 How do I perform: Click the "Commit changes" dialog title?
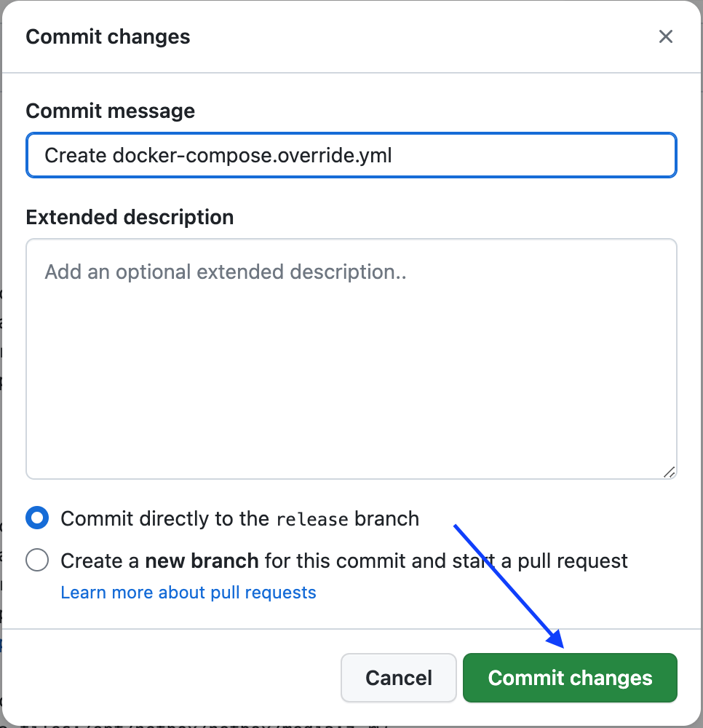pyautogui.click(x=108, y=36)
